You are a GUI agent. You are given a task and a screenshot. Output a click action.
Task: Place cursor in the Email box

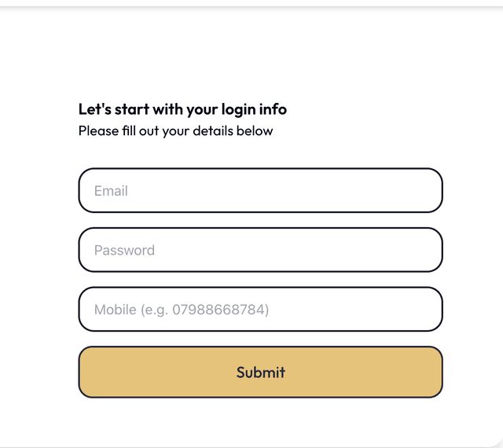[260, 190]
